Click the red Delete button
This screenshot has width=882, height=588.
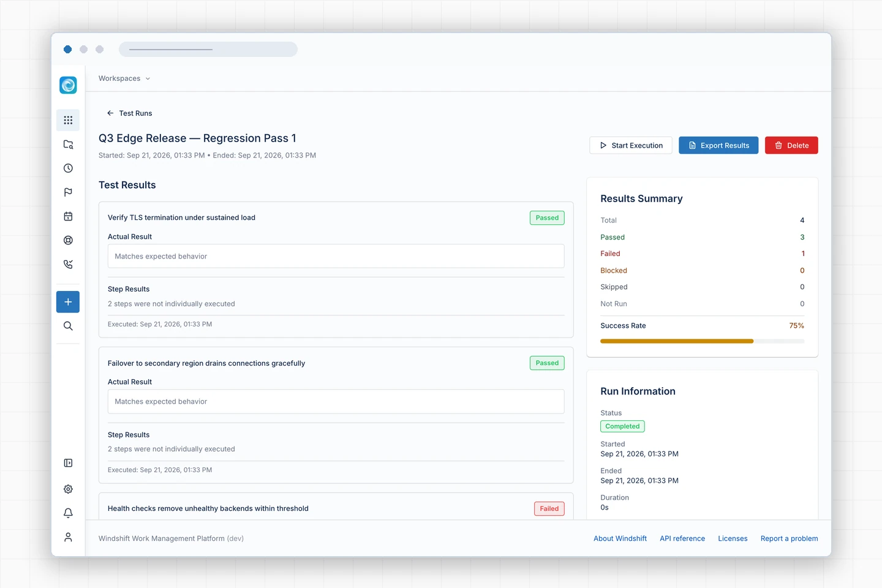pyautogui.click(x=791, y=145)
